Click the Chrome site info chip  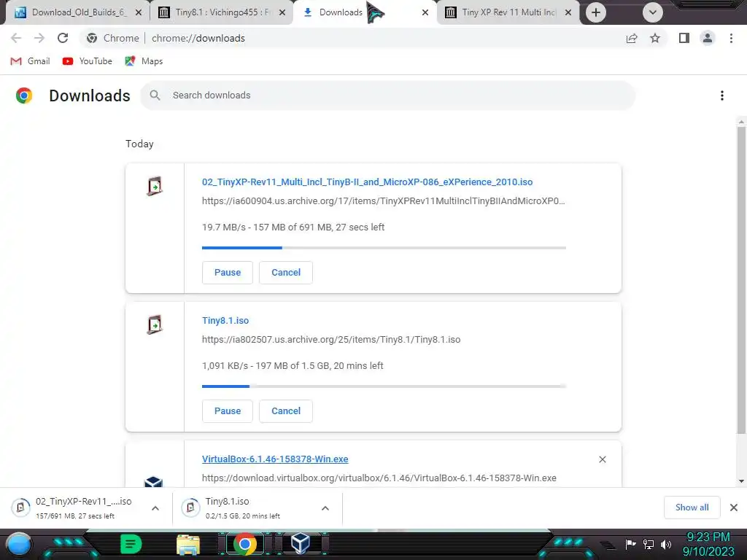(x=113, y=38)
